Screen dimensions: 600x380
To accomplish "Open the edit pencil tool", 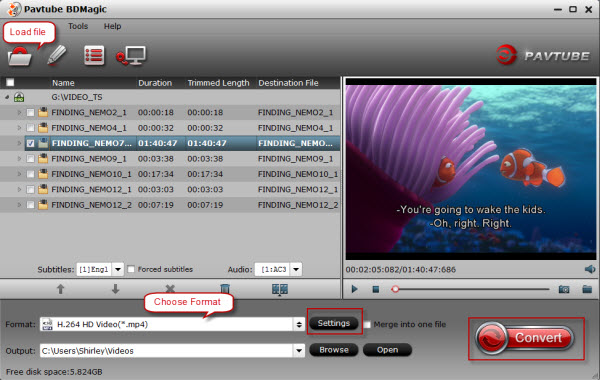I will (x=57, y=55).
